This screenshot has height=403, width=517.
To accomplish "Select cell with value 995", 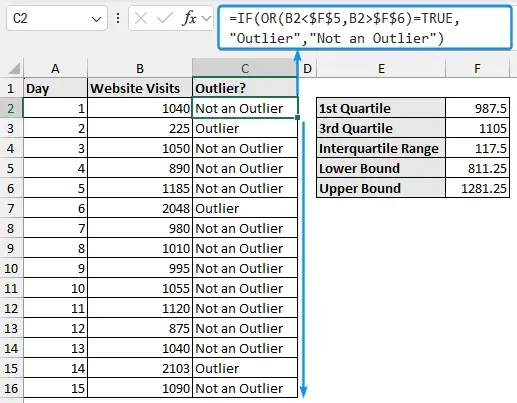I will pyautogui.click(x=140, y=268).
